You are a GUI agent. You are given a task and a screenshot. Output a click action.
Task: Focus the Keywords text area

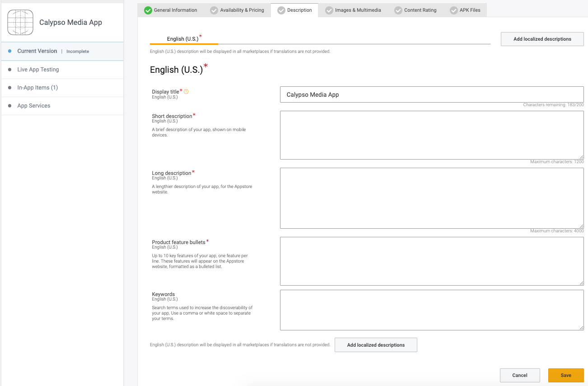point(431,310)
